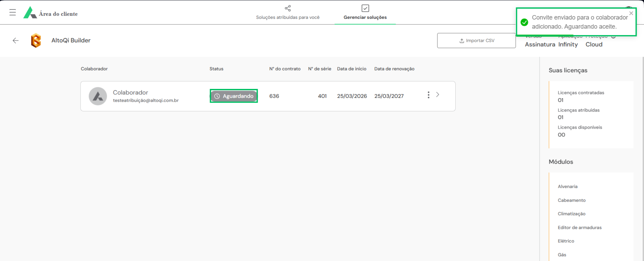The image size is (644, 261).
Task: Click the AltoQi Builder product icon
Action: pos(36,40)
